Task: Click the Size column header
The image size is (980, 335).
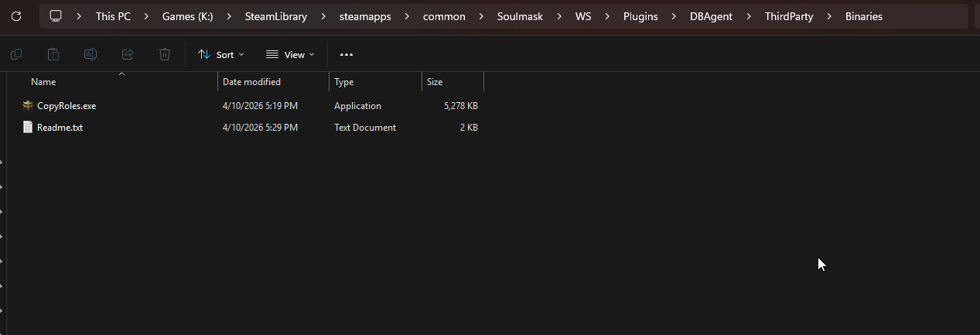Action: click(x=435, y=82)
